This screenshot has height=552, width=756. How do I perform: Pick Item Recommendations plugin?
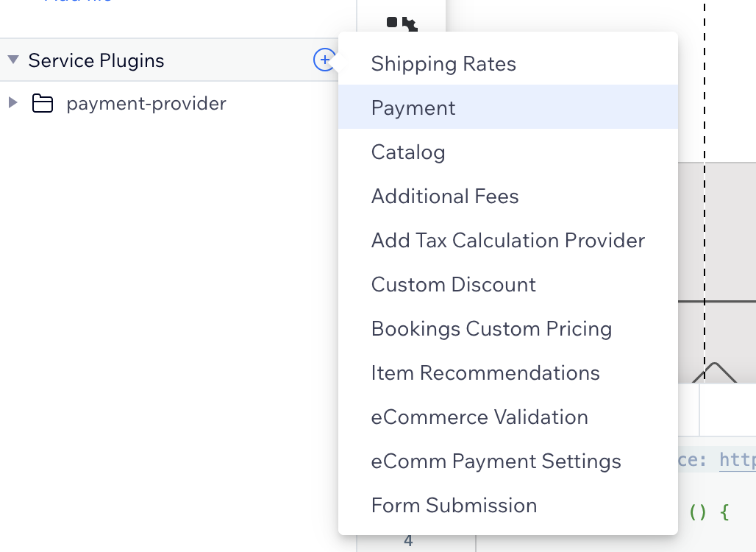click(508, 372)
